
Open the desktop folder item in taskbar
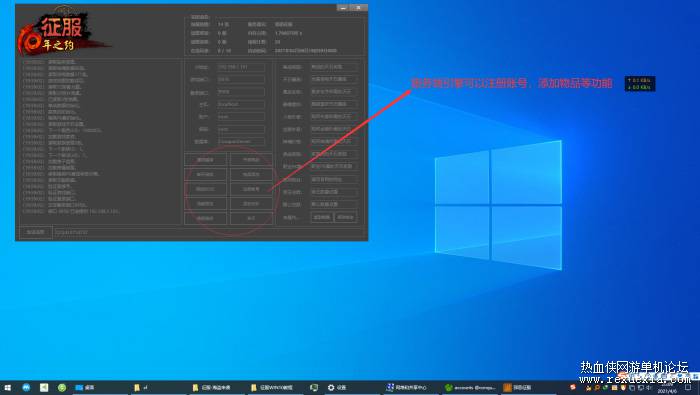(x=85, y=388)
